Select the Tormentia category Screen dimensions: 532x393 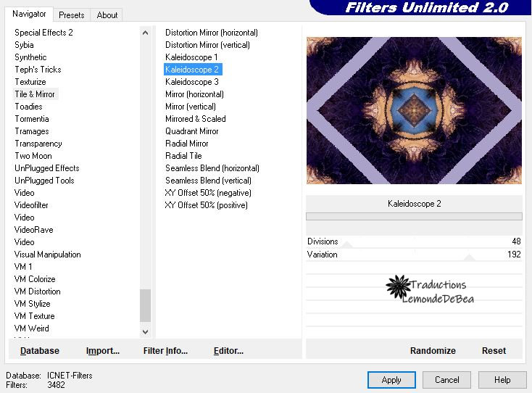[x=32, y=119]
